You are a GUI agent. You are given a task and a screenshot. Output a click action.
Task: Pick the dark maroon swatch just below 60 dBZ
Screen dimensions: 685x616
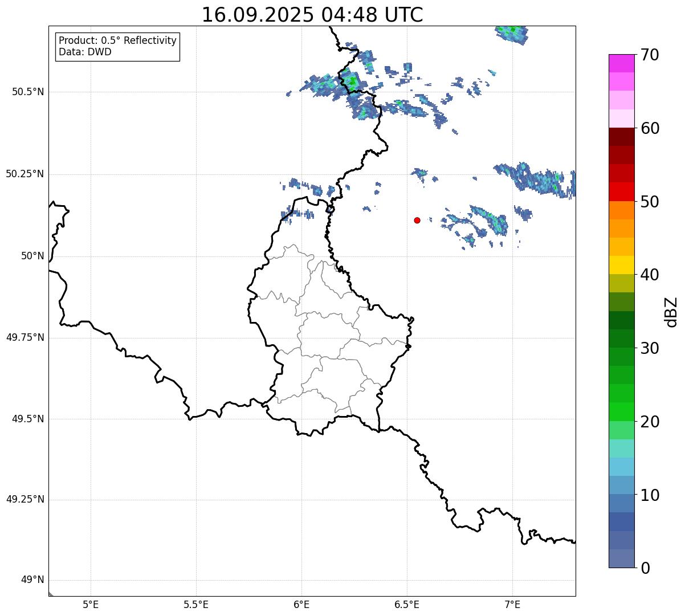click(621, 137)
